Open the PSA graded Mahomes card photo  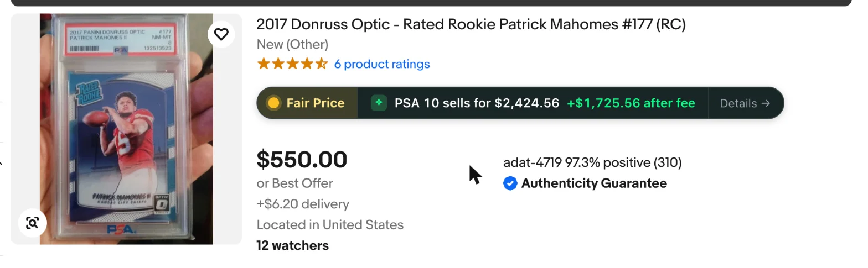pos(126,129)
